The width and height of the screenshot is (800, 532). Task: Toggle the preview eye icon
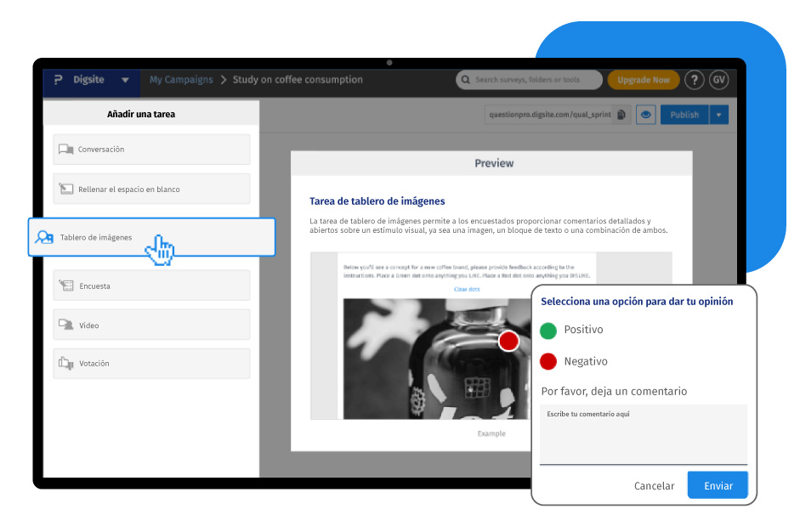tap(645, 115)
